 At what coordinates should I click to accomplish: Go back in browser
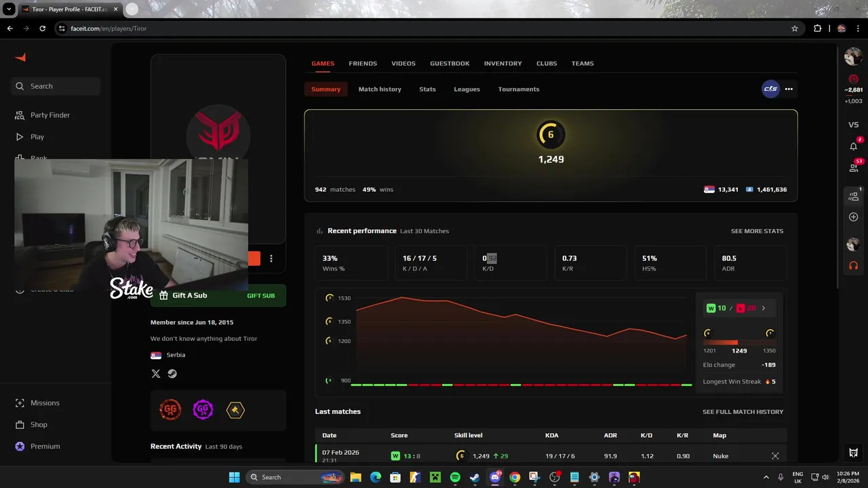[x=9, y=28]
